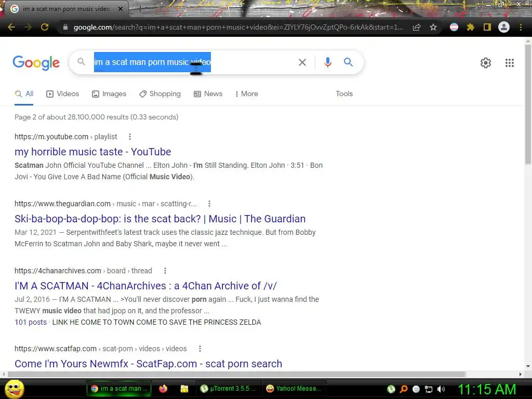Click the network tray icon
532x399 pixels.
click(x=429, y=389)
